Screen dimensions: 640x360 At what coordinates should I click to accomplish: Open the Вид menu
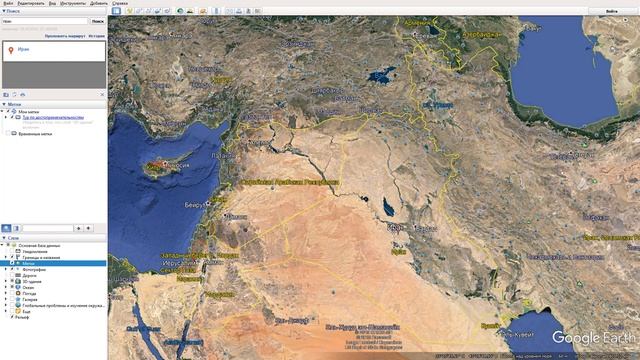(52, 3)
